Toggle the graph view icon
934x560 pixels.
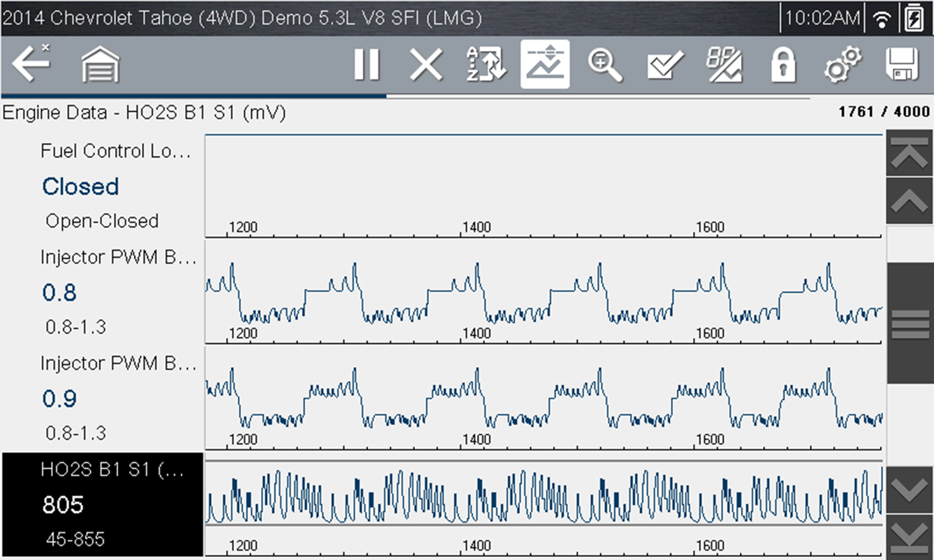545,64
